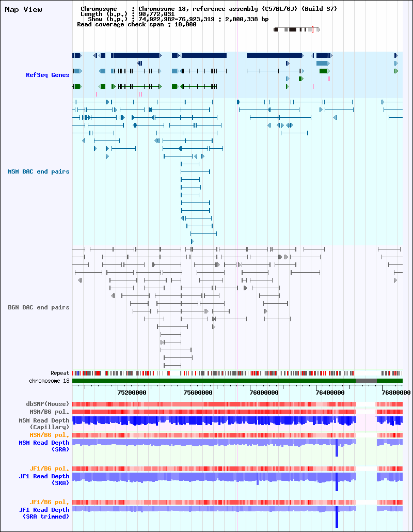Click the dark blue spike in MSM Read Depth (SRA)
Screen dimensions: 413x532
coord(337,448)
